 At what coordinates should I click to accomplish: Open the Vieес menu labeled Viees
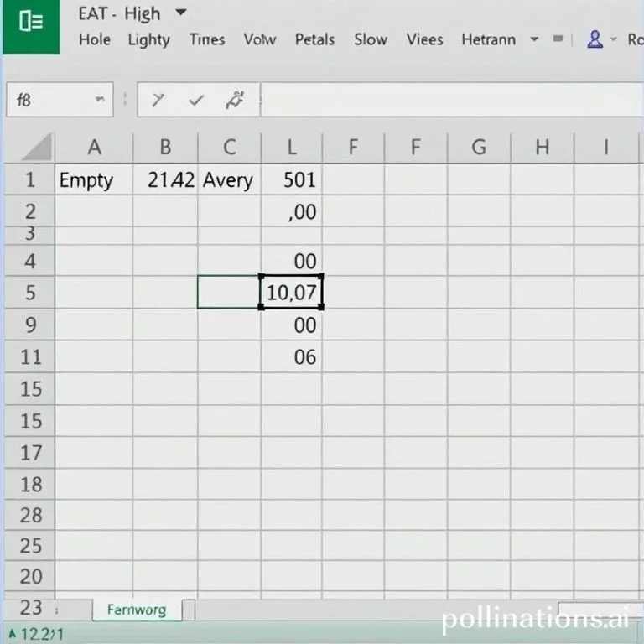click(424, 39)
